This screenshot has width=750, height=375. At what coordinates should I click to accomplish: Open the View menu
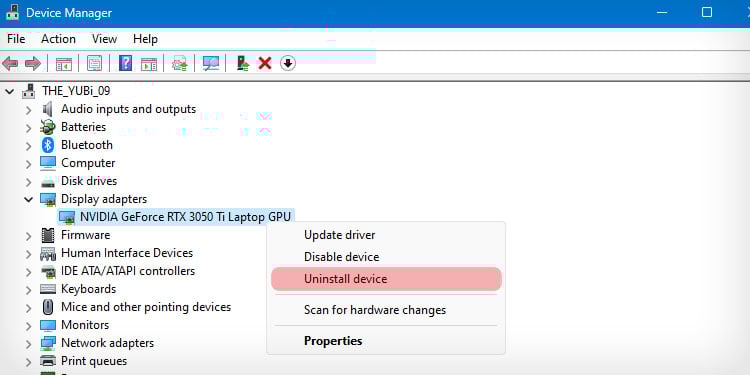[x=104, y=39]
